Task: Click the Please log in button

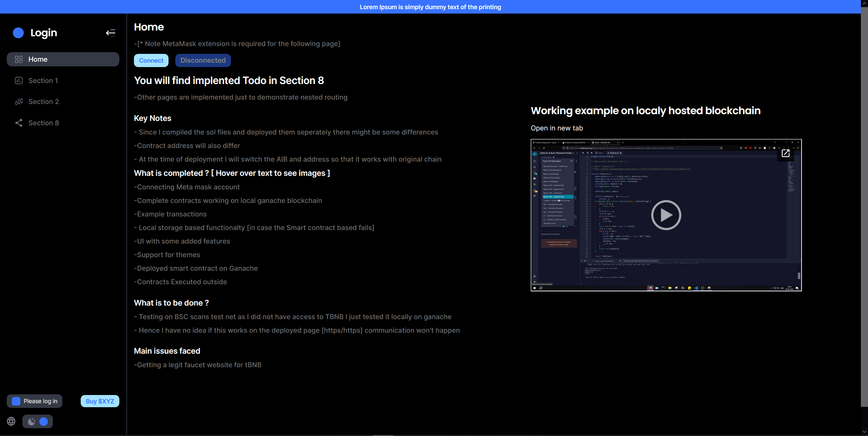Action: 35,401
